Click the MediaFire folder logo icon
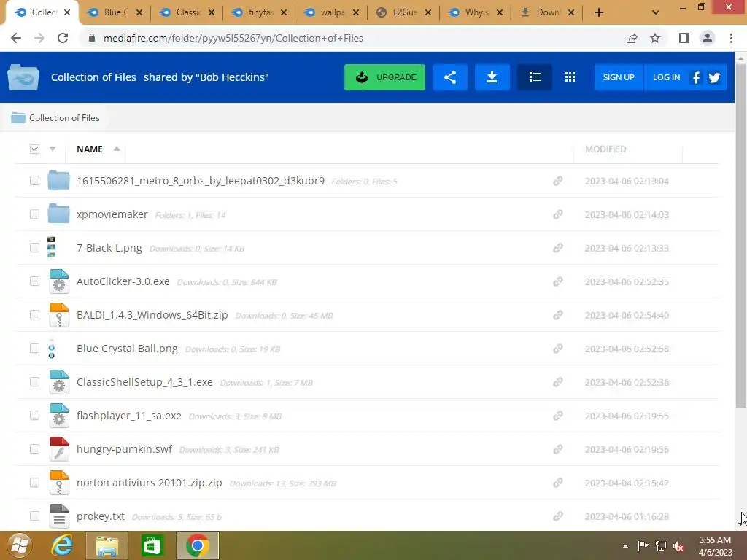Viewport: 747px width, 560px height. tap(23, 77)
